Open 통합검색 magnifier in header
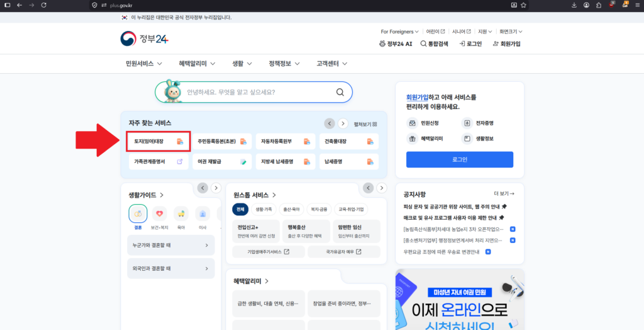This screenshot has width=644, height=330. click(423, 43)
